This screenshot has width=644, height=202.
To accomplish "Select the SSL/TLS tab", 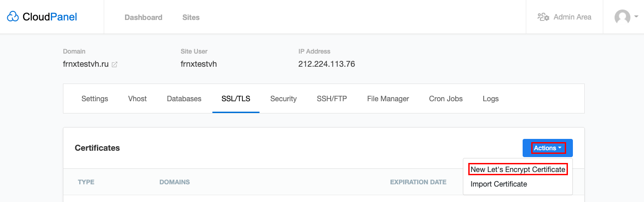I will 236,99.
